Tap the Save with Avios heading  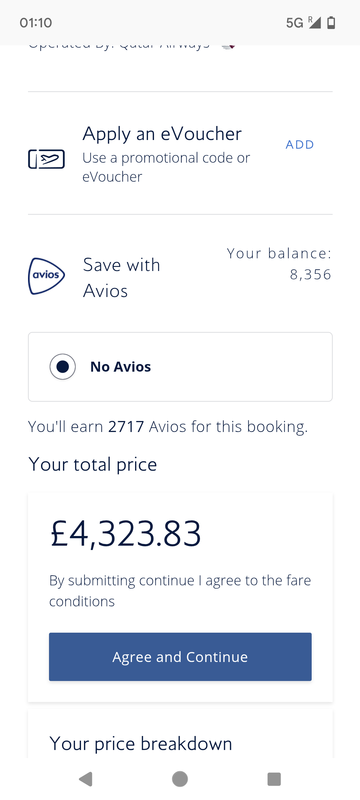click(121, 278)
